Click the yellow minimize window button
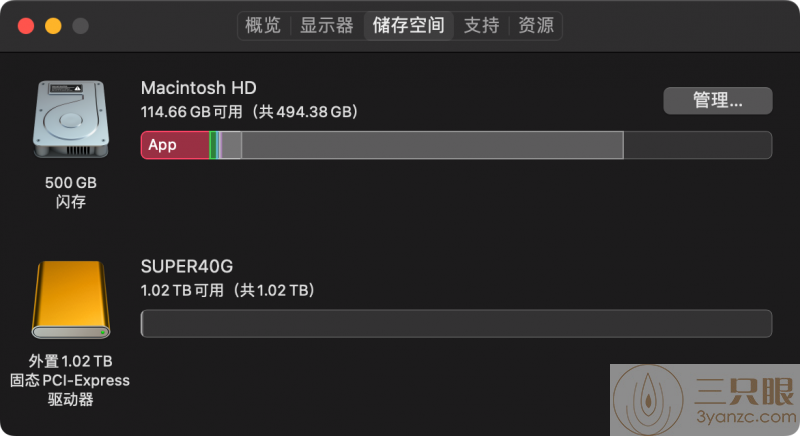The height and width of the screenshot is (436, 800). pos(53,25)
